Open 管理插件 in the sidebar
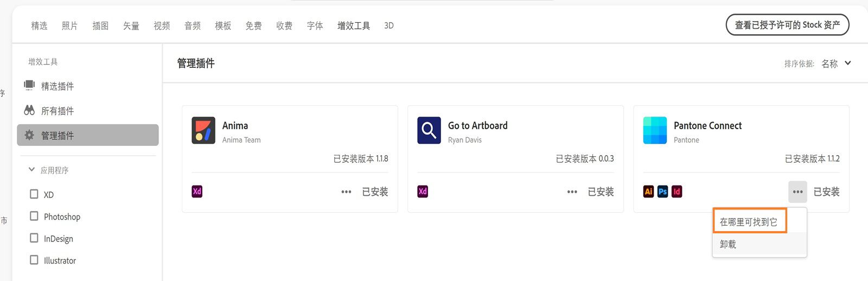868x281 pixels. point(88,135)
